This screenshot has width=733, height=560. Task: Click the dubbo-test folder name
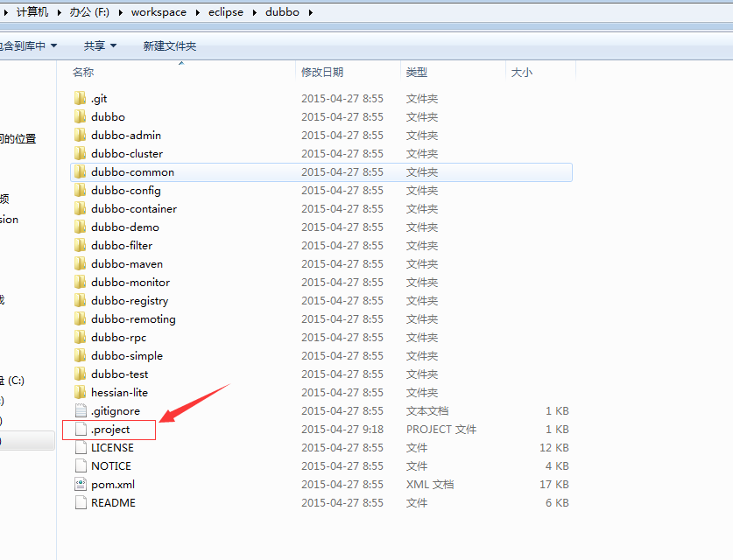pyautogui.click(x=120, y=374)
